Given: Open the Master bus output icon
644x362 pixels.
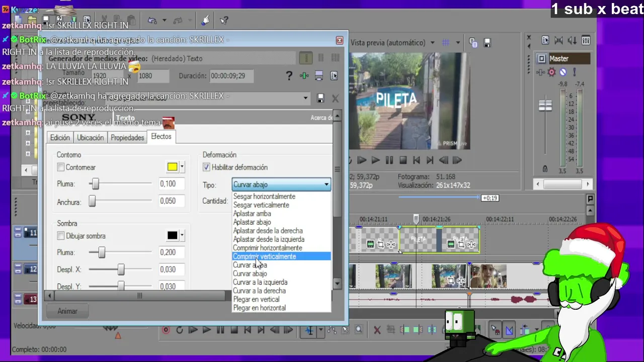Looking at the screenshot, I should [x=541, y=58].
